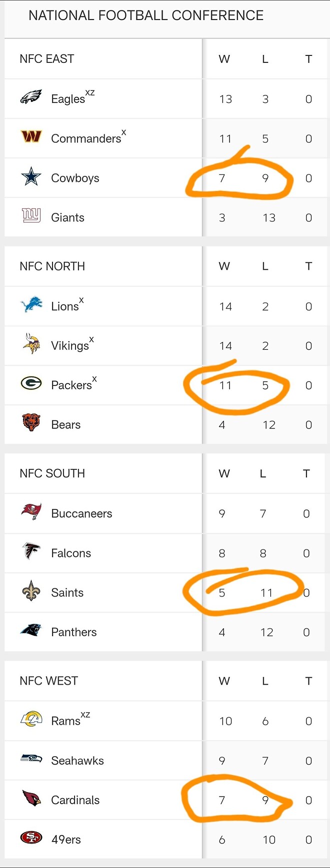Click the Lions team logo

click(31, 305)
